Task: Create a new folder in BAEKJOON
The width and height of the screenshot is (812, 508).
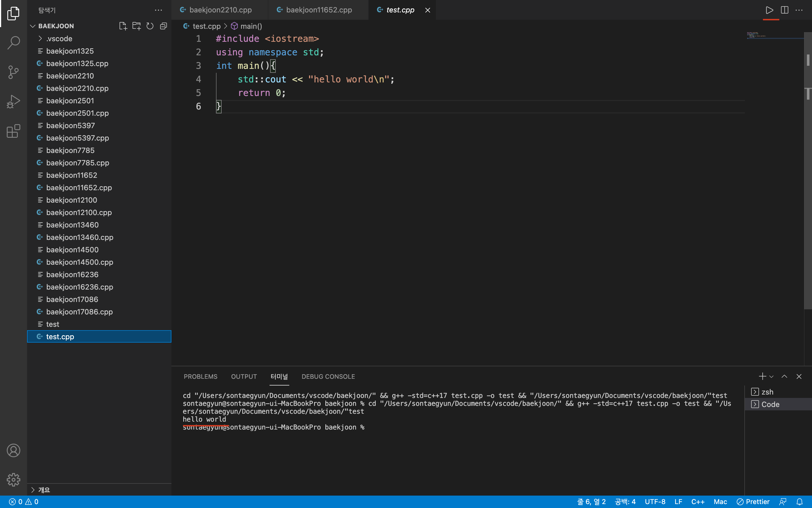Action: click(136, 26)
